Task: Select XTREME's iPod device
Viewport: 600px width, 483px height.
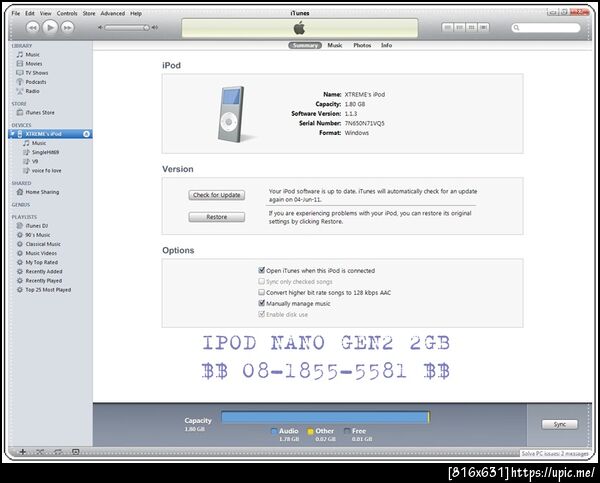Action: click(50, 134)
